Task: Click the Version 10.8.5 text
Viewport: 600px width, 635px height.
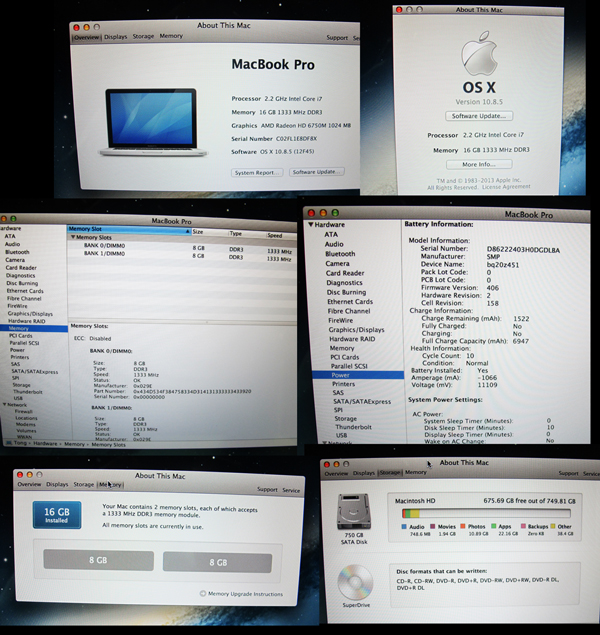Action: click(479, 102)
